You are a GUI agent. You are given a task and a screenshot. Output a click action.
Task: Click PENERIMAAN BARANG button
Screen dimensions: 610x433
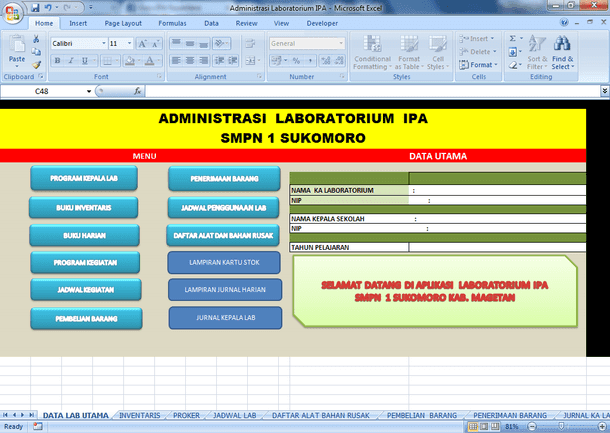click(x=224, y=179)
